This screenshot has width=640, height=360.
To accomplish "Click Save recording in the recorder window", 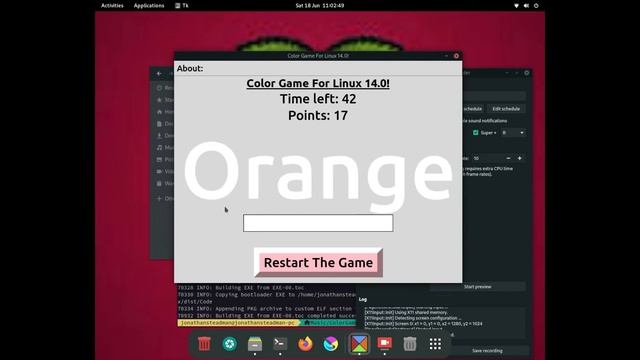I will [x=487, y=351].
